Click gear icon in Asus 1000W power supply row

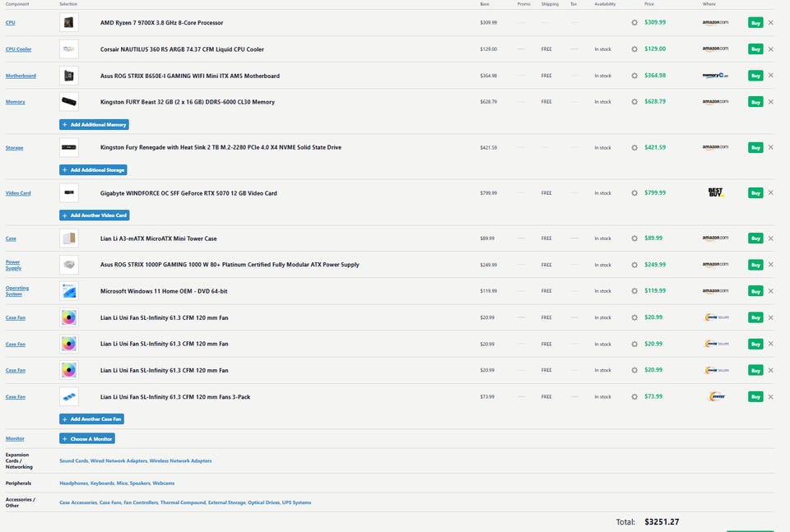(x=634, y=265)
